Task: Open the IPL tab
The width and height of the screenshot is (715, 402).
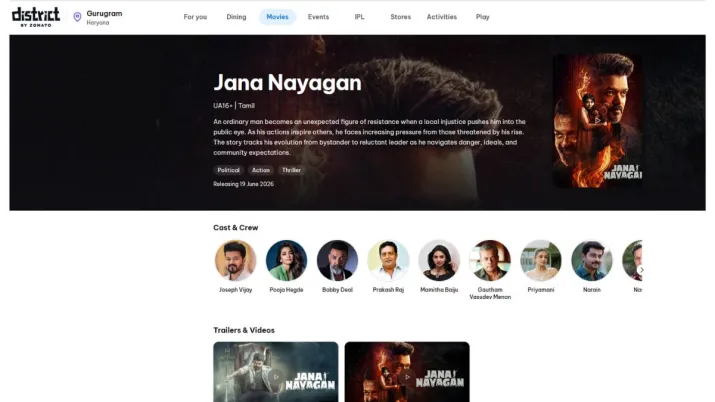Action: click(x=359, y=17)
